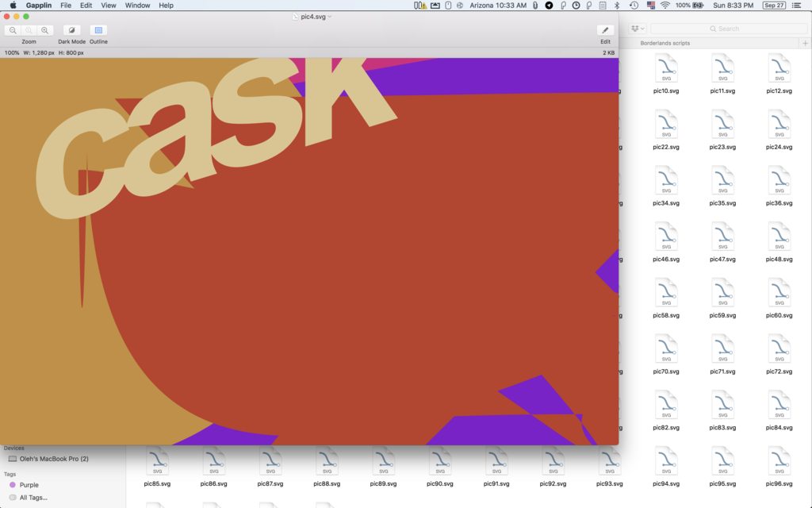Viewport: 812px width, 508px height.
Task: Select pic58.svg file icon
Action: (x=666, y=294)
